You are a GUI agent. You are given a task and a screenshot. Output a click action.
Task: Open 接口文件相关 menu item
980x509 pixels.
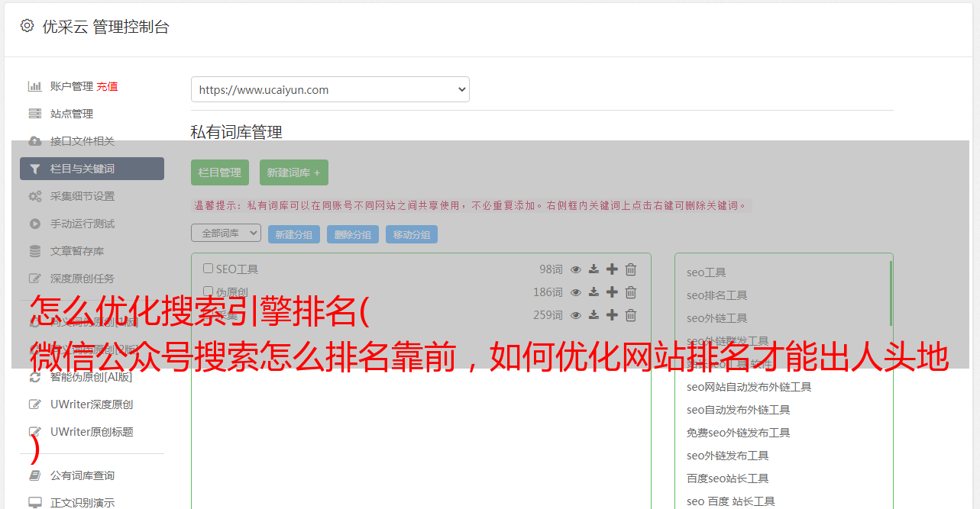click(82, 141)
